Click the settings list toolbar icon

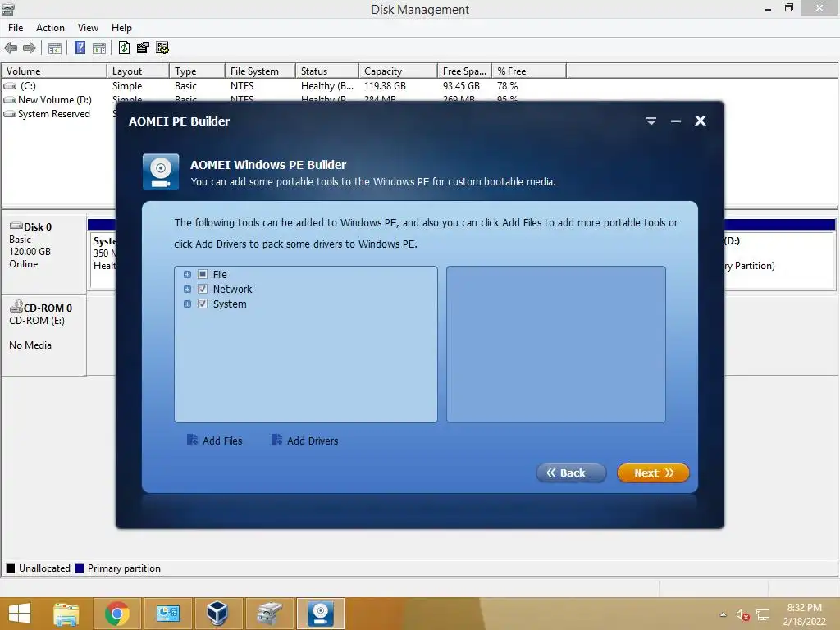pos(162,48)
